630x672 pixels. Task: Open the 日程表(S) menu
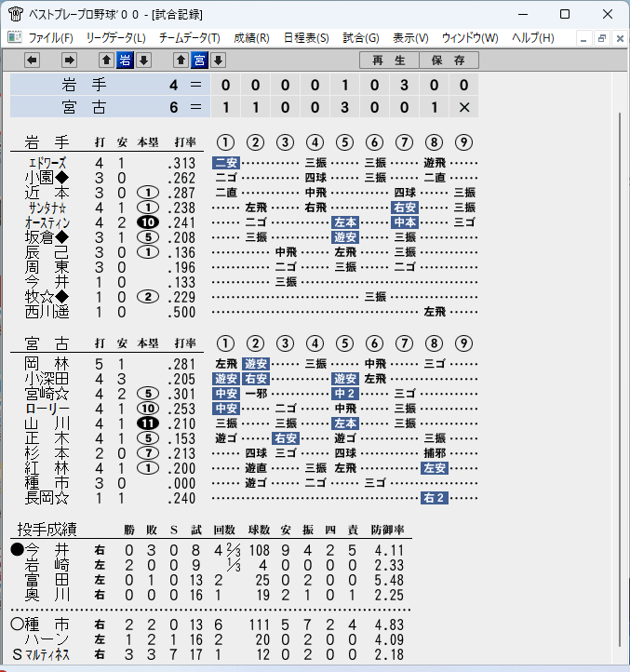coord(306,38)
